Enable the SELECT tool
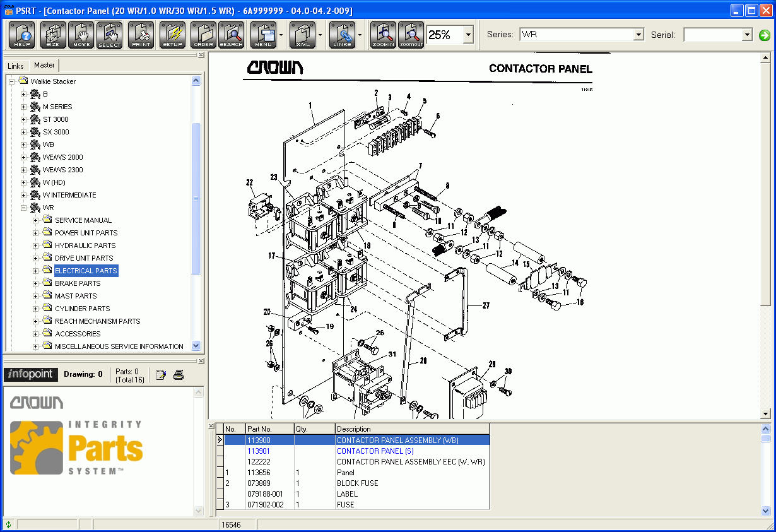 click(109, 35)
